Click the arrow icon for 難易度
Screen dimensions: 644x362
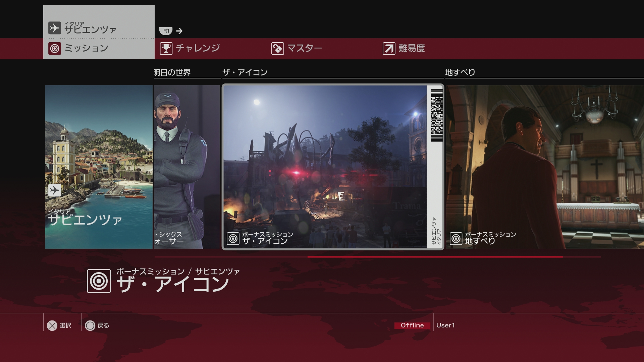[389, 49]
